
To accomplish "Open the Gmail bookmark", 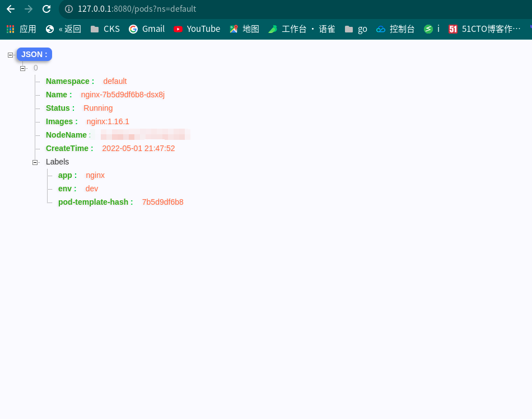I will [147, 29].
